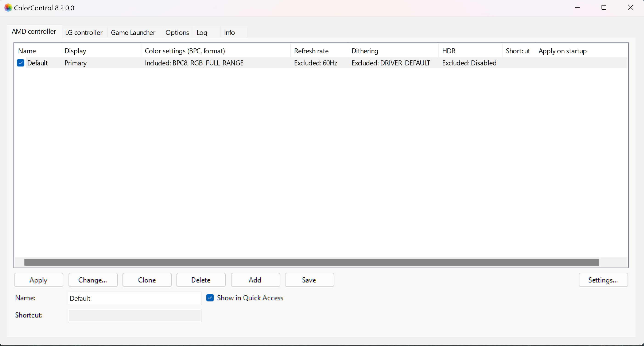Delete the Default profile
The width and height of the screenshot is (644, 346).
(x=201, y=280)
